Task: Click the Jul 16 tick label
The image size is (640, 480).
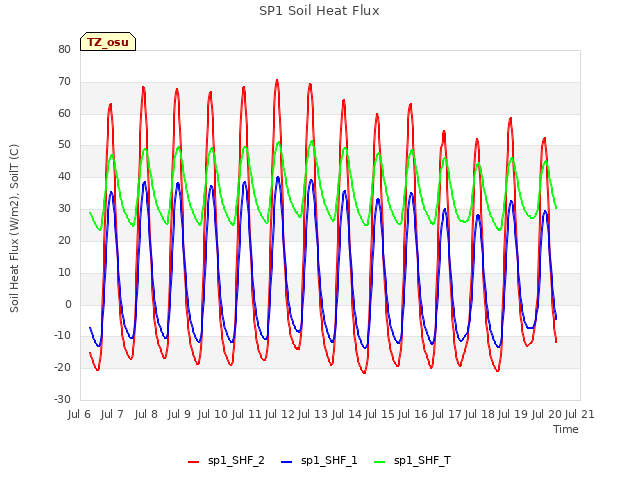Action: (413, 414)
